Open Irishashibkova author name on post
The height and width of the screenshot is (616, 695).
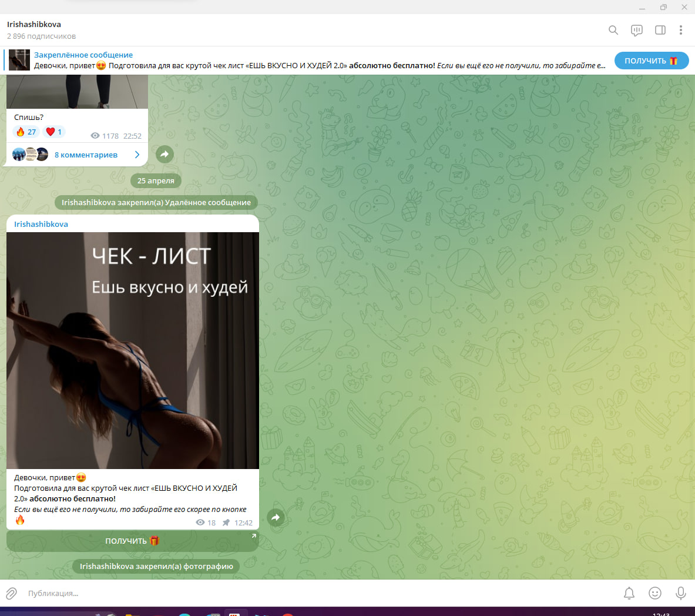click(x=41, y=224)
